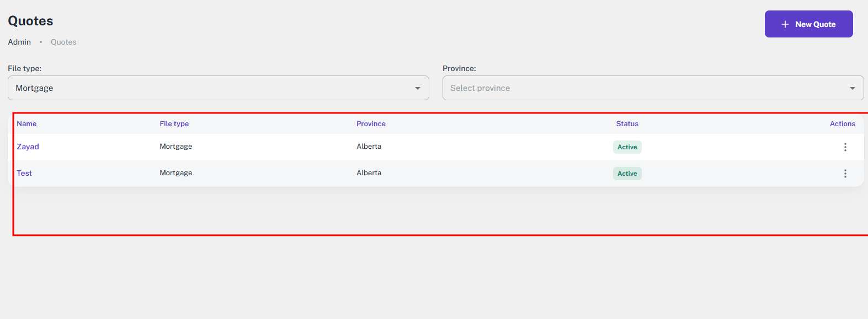Click the Quotes breadcrumb item
Image resolution: width=868 pixels, height=319 pixels.
coord(63,42)
